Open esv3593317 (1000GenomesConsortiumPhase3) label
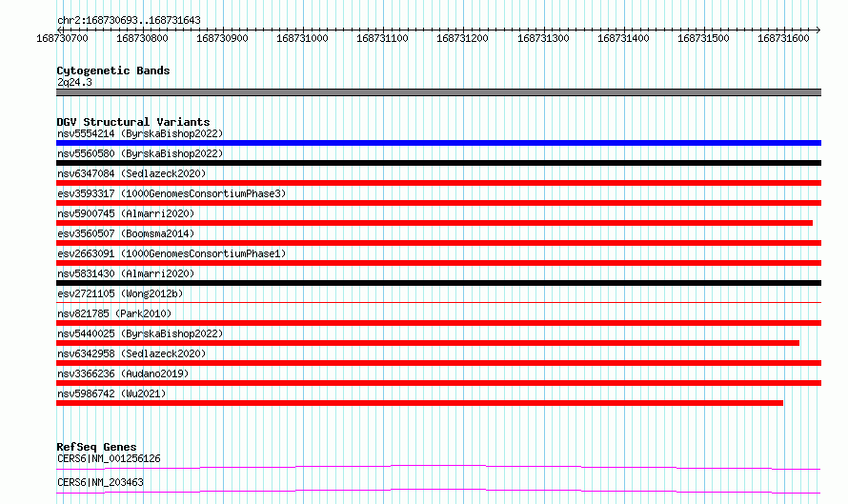The image size is (848, 504). [x=172, y=193]
